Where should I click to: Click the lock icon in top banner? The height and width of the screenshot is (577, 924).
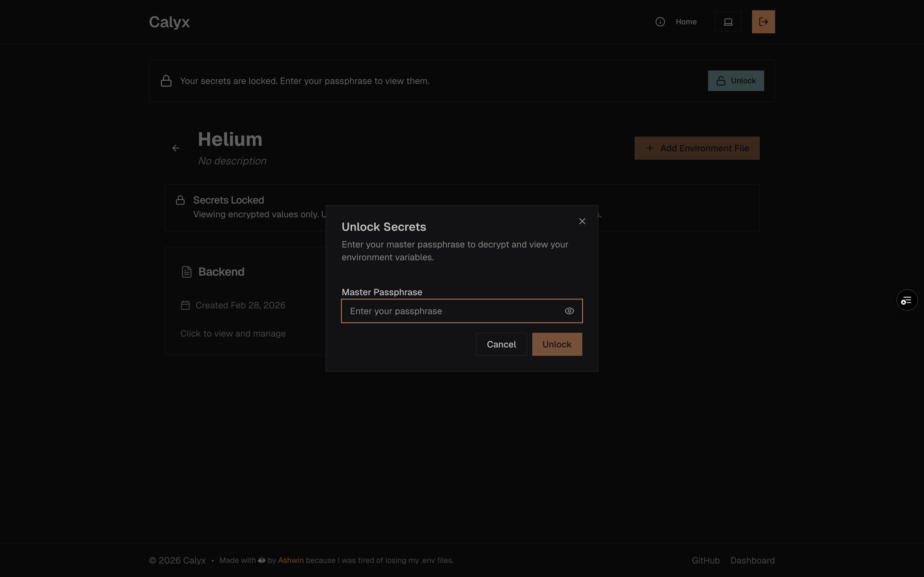[166, 81]
